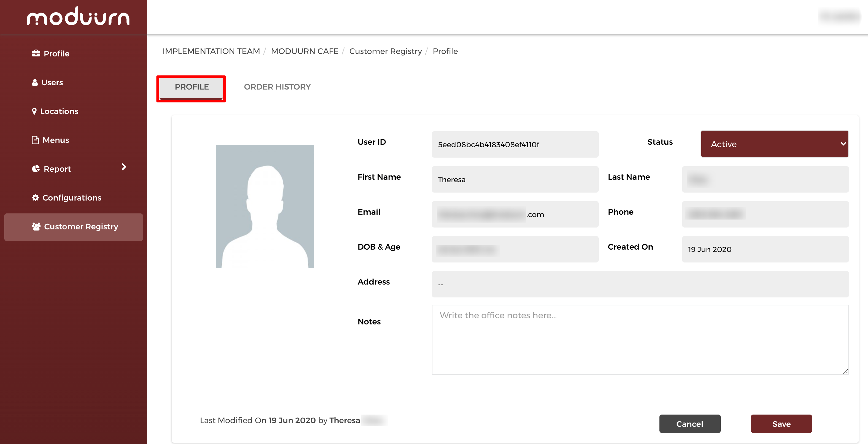The width and height of the screenshot is (868, 444).
Task: Click the Address field
Action: click(x=640, y=284)
